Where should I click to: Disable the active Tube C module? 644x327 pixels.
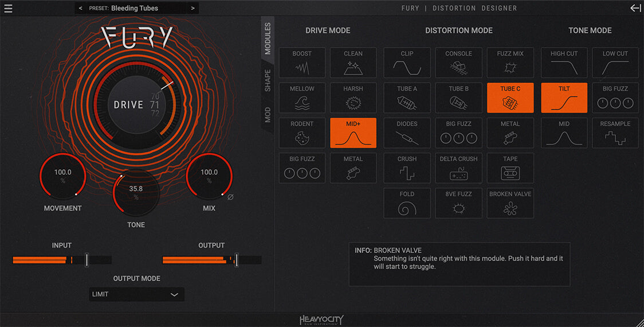click(510, 98)
